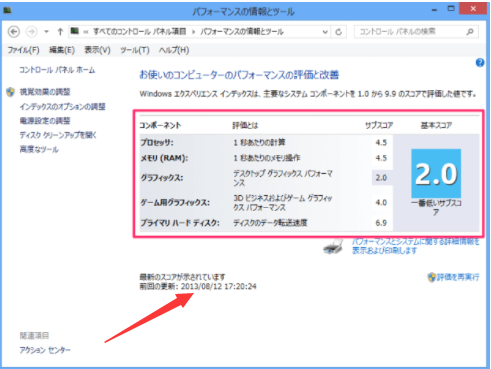This screenshot has height=369, width=491.
Task: Click the サブスコア column header
Action: [379, 126]
